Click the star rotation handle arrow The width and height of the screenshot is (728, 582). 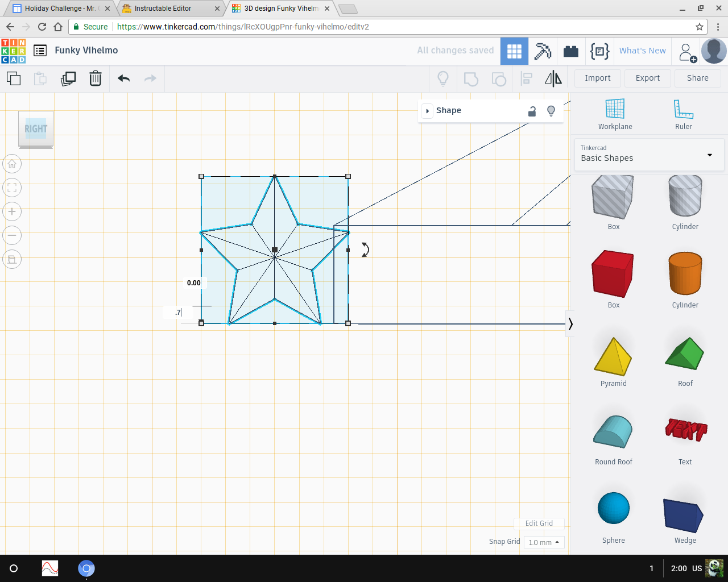[365, 250]
